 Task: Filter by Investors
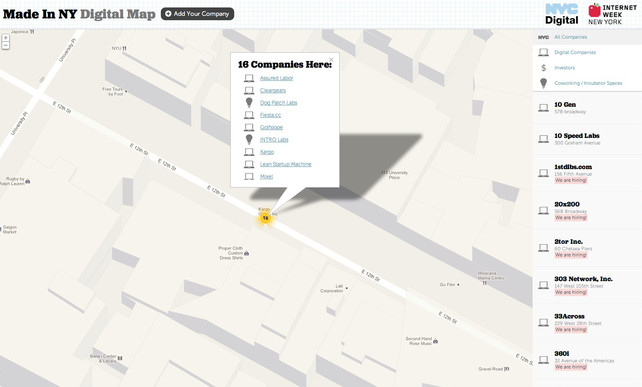click(x=564, y=68)
